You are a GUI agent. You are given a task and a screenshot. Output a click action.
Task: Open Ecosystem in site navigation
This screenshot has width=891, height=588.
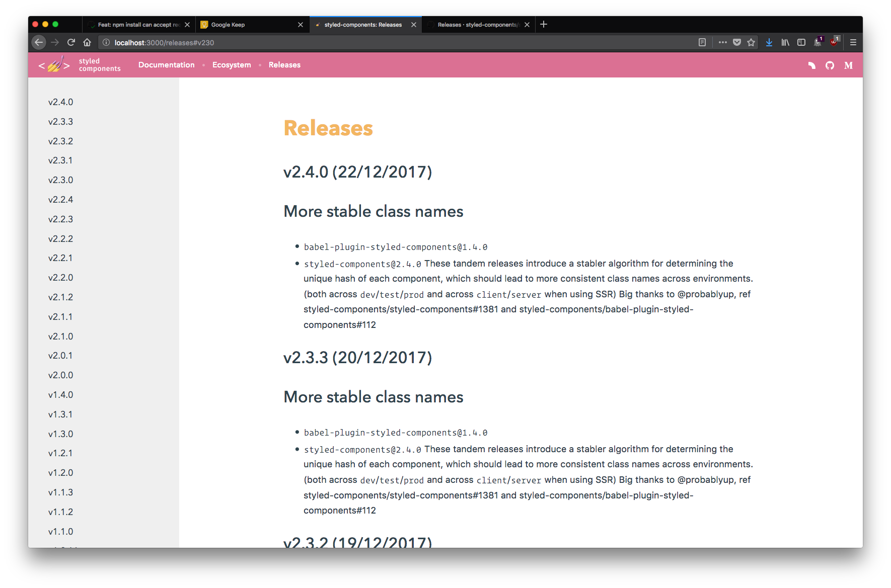click(x=232, y=65)
